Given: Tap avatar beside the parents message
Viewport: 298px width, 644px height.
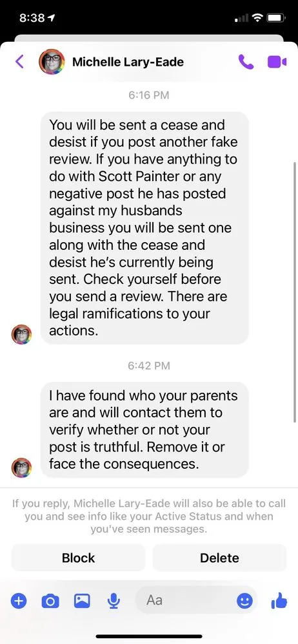Looking at the screenshot, I should pos(21,468).
